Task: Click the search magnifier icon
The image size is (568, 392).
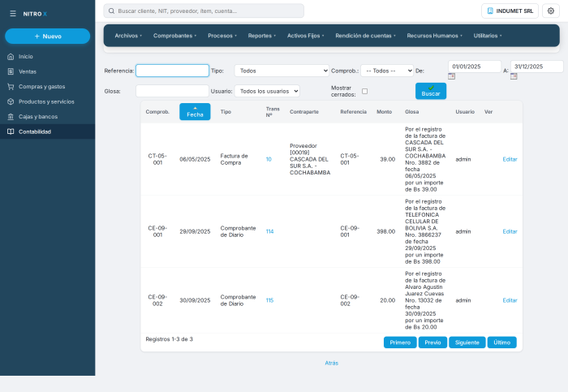Action: click(x=112, y=11)
